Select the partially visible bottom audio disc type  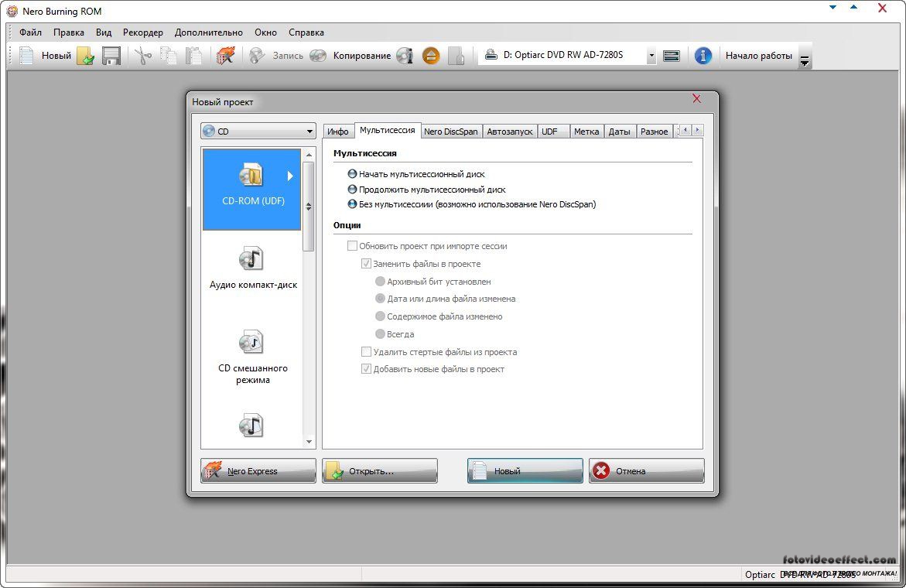[x=251, y=425]
